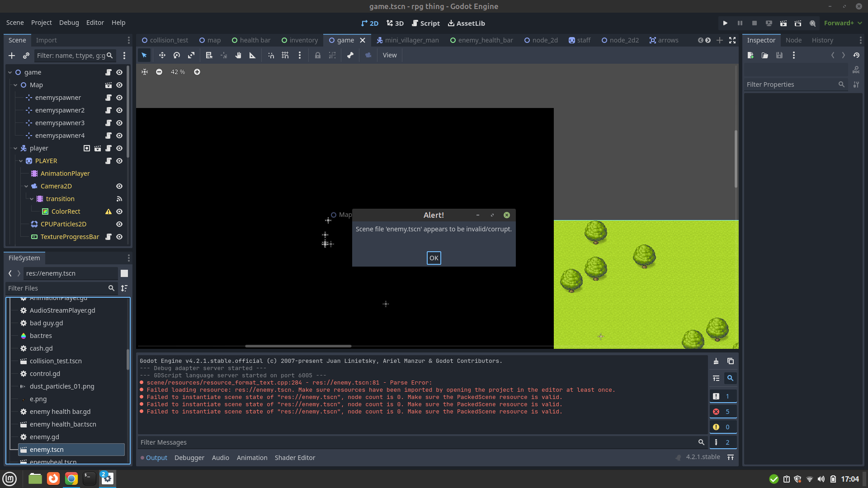Viewport: 868px width, 488px height.
Task: Select the Select Mode arrow tool
Action: (x=144, y=55)
